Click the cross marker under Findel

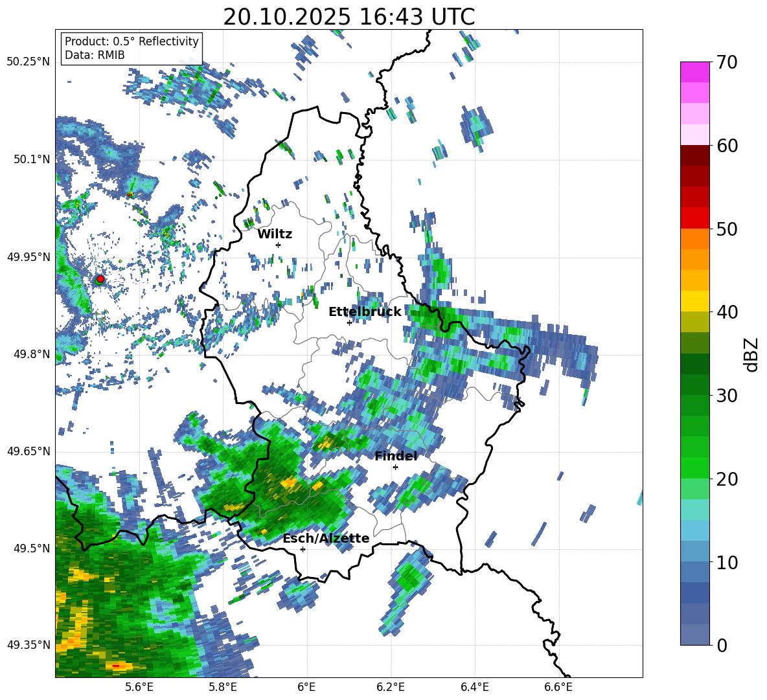[x=395, y=468]
